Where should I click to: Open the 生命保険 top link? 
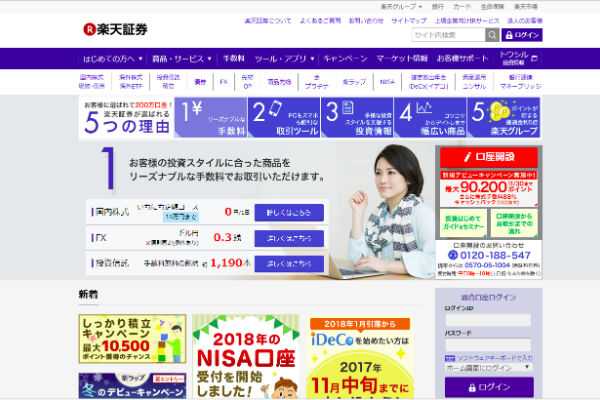click(x=492, y=7)
